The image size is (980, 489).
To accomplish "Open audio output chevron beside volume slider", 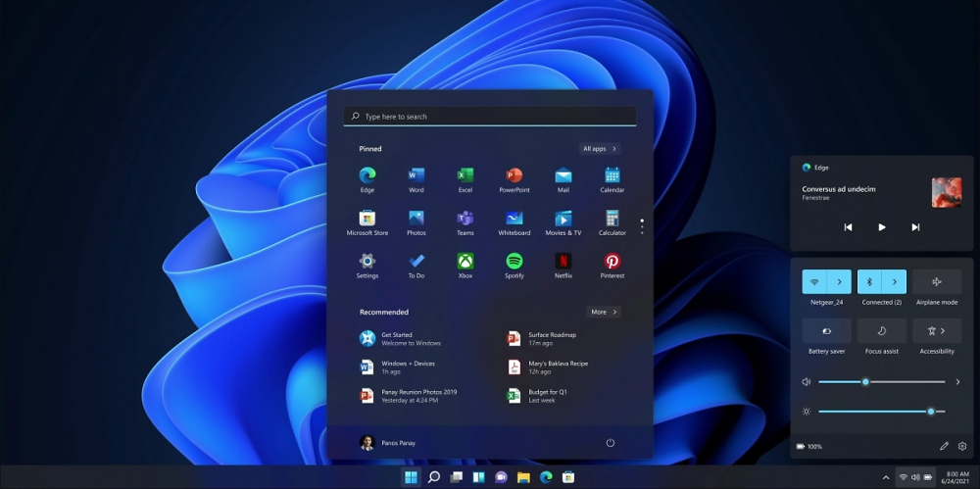I will coord(957,381).
